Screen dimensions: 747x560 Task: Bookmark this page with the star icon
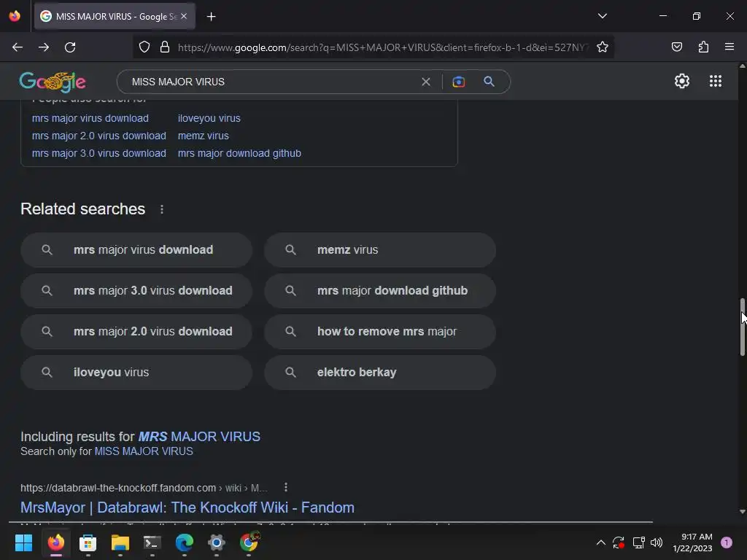point(603,47)
